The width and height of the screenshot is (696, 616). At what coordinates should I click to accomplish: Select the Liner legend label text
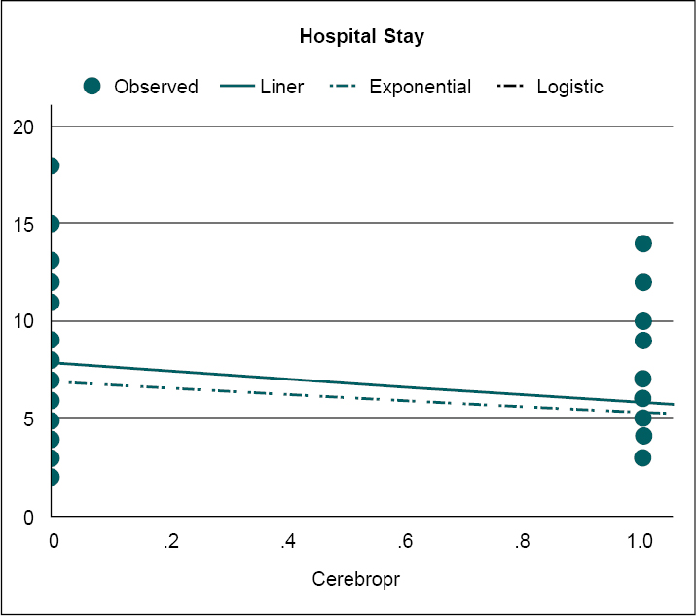282,87
